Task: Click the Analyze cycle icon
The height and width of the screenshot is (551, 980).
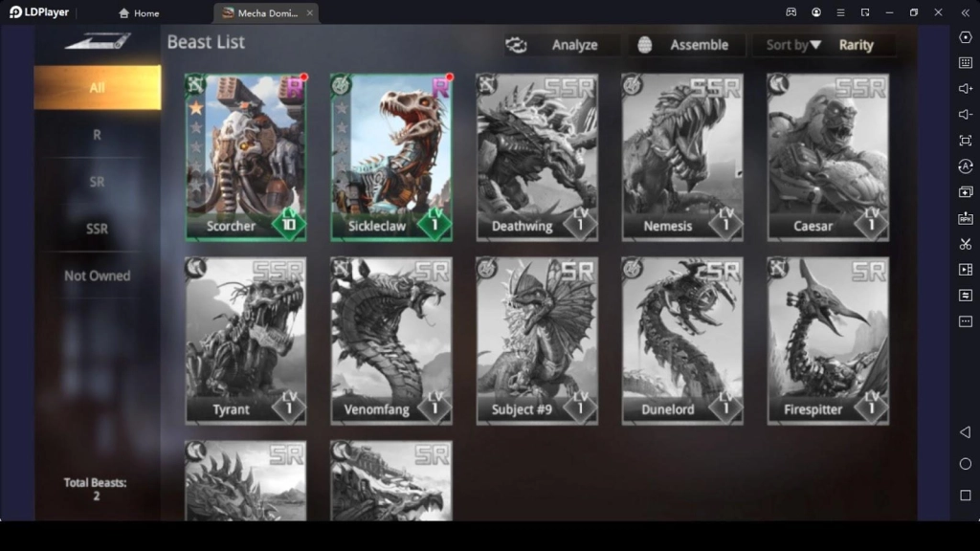Action: [516, 45]
